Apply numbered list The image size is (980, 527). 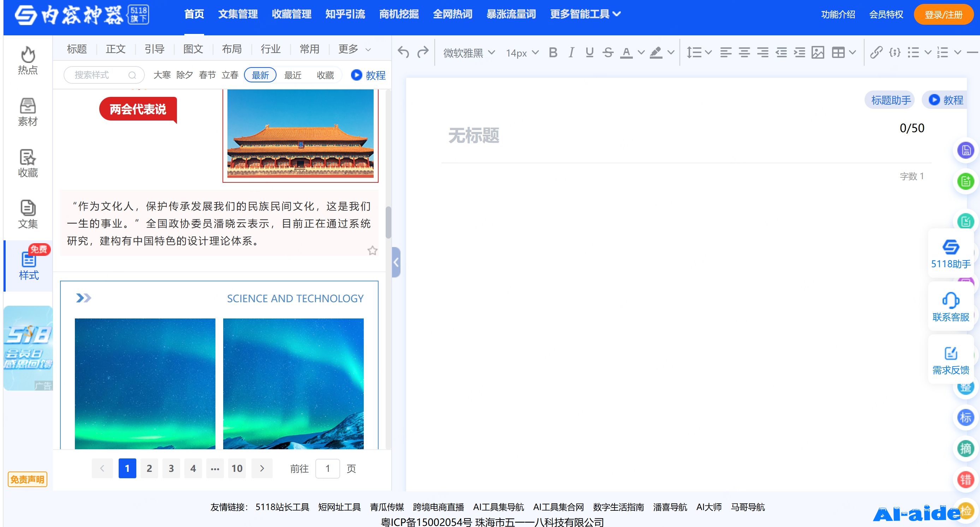point(942,52)
